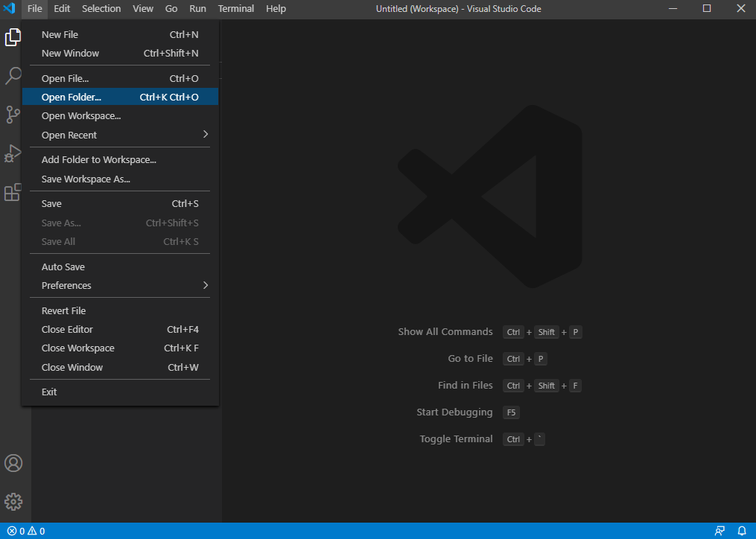
Task: Open the Help menu
Action: (x=276, y=9)
